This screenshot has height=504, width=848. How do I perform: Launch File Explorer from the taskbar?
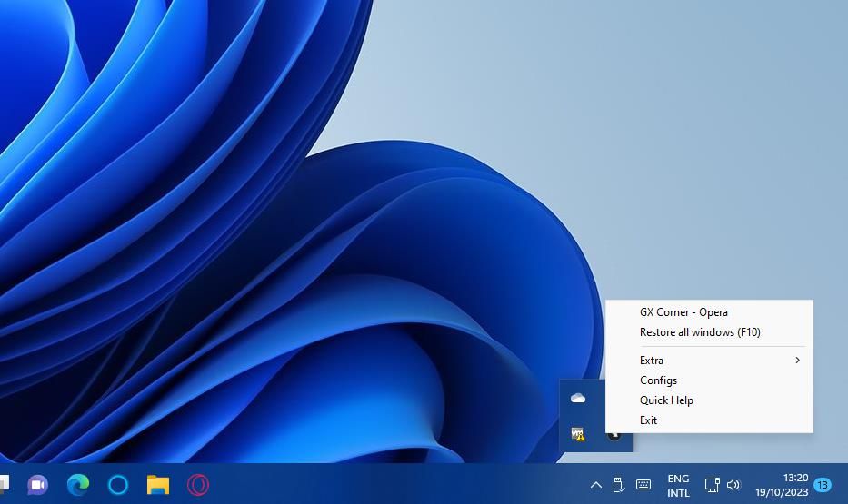[158, 485]
